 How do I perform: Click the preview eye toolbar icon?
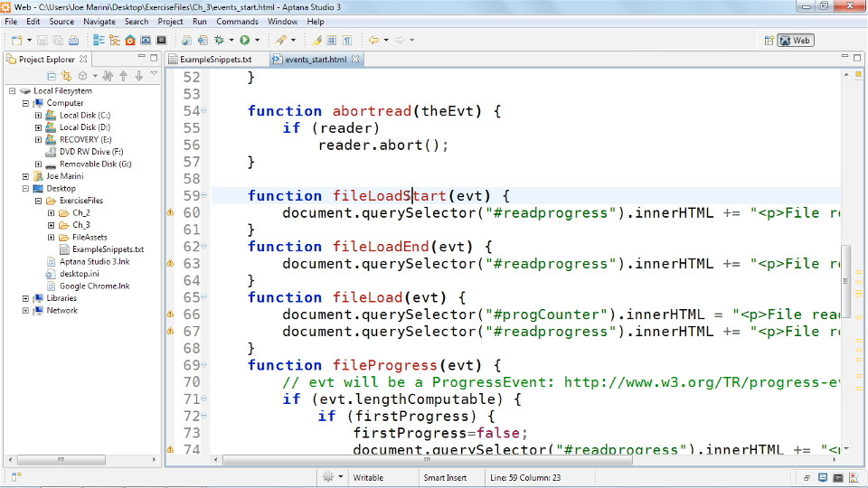146,41
